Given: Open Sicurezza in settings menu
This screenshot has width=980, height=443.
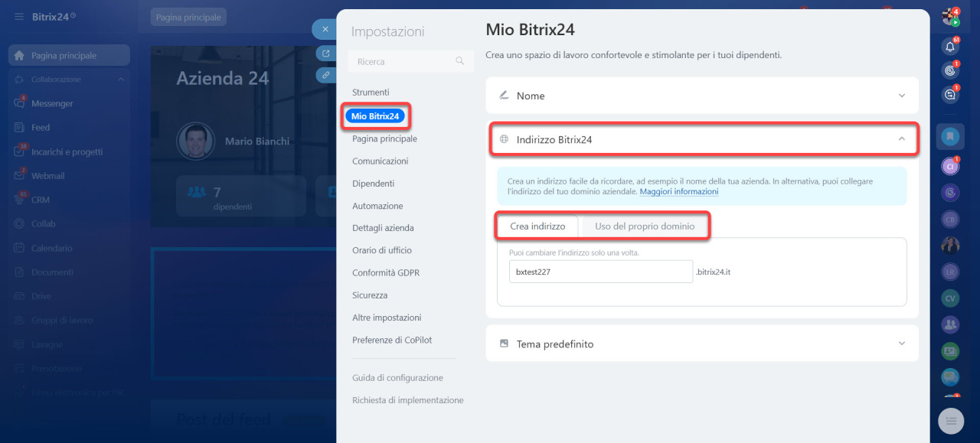Looking at the screenshot, I should [370, 295].
